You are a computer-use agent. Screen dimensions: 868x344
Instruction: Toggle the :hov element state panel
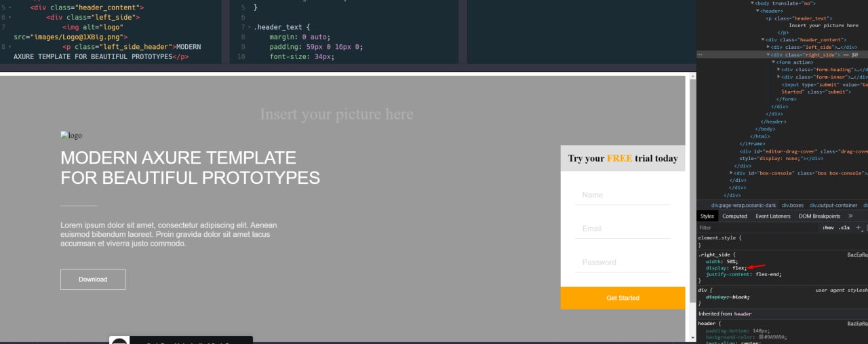(x=828, y=228)
